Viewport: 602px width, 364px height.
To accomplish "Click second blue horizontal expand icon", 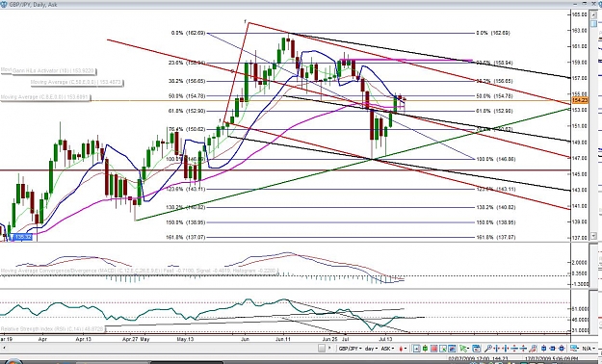I will pos(506,349).
